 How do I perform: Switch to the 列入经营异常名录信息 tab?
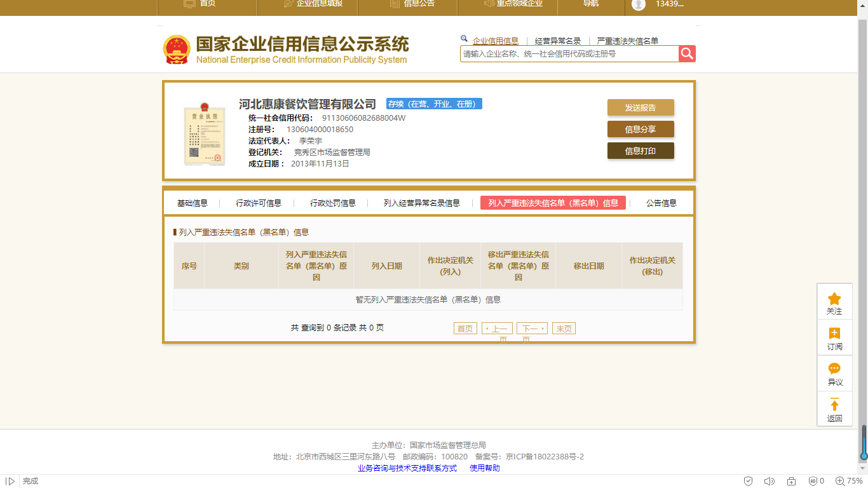pos(422,203)
